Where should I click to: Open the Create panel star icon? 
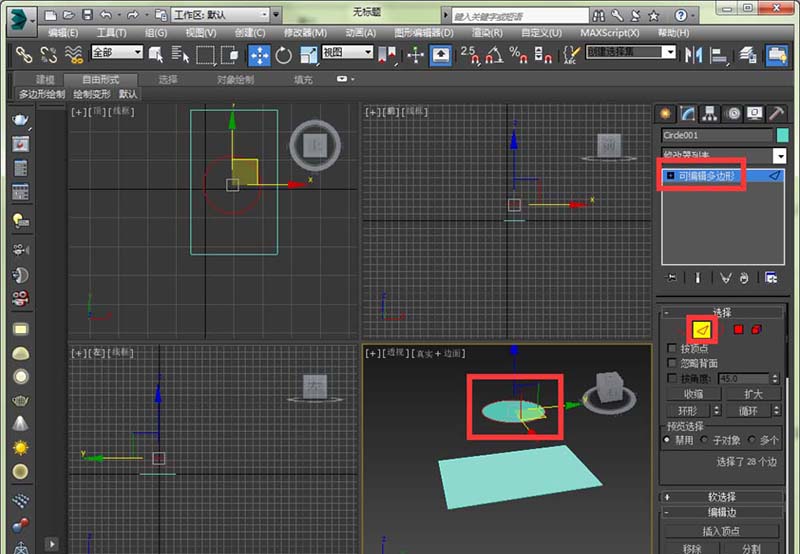(x=667, y=113)
